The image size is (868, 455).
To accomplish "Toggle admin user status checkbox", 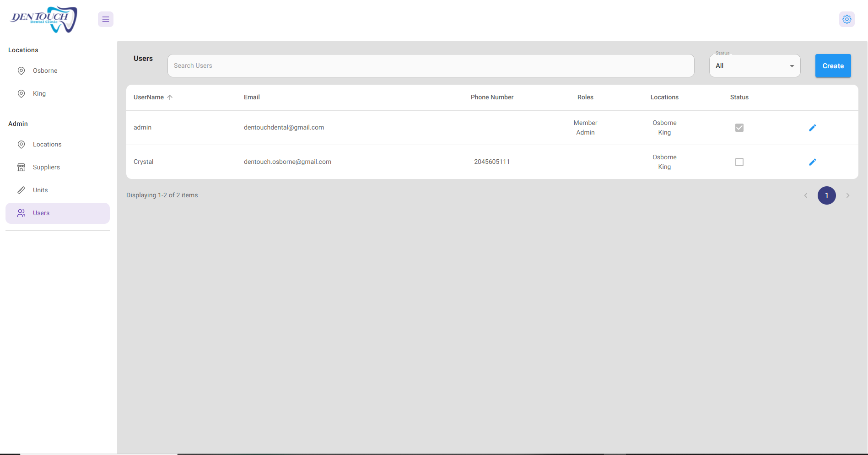I will tap(739, 128).
